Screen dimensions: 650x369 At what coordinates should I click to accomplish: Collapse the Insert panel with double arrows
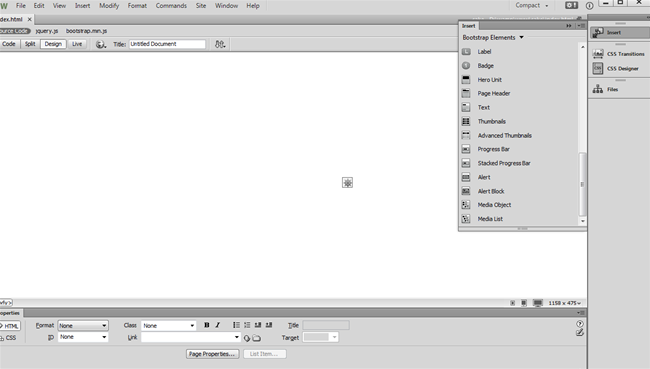click(569, 26)
